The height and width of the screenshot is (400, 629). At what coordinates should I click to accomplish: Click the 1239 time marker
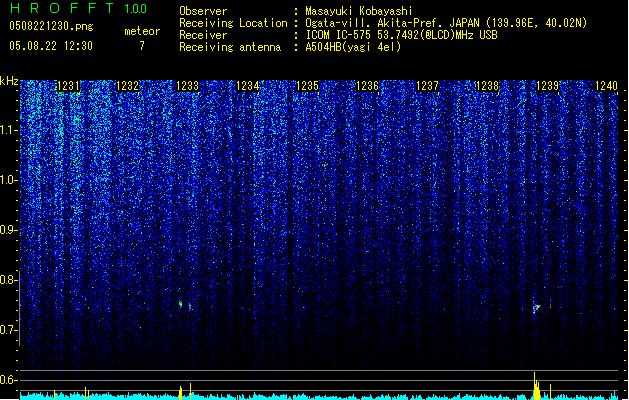[x=547, y=86]
